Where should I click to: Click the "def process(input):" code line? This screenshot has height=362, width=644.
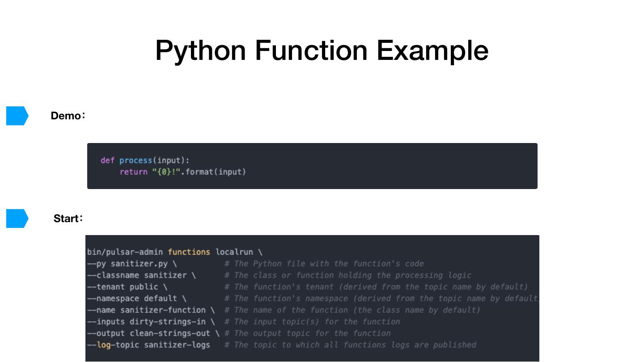tap(145, 160)
